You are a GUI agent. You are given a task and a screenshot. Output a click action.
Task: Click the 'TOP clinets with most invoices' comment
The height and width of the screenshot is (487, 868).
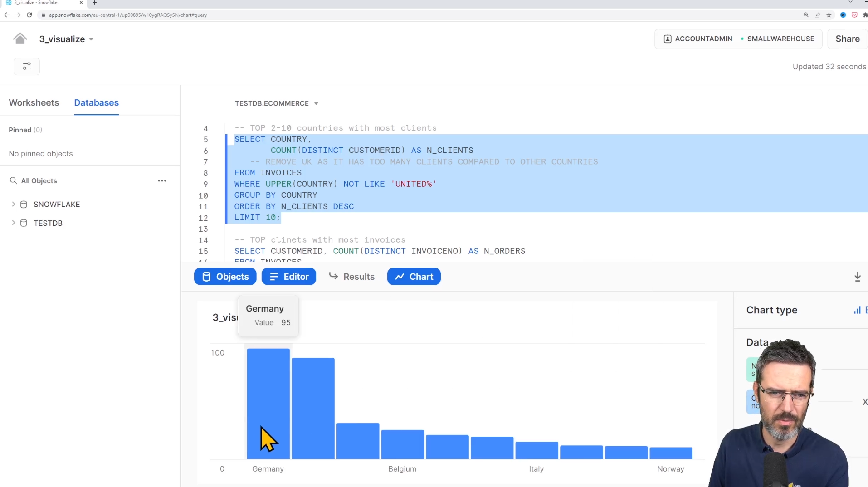(x=320, y=239)
